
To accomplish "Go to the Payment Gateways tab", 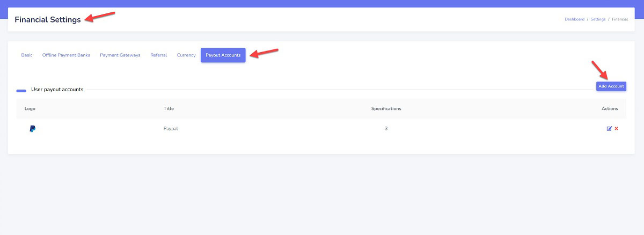I will tap(120, 55).
